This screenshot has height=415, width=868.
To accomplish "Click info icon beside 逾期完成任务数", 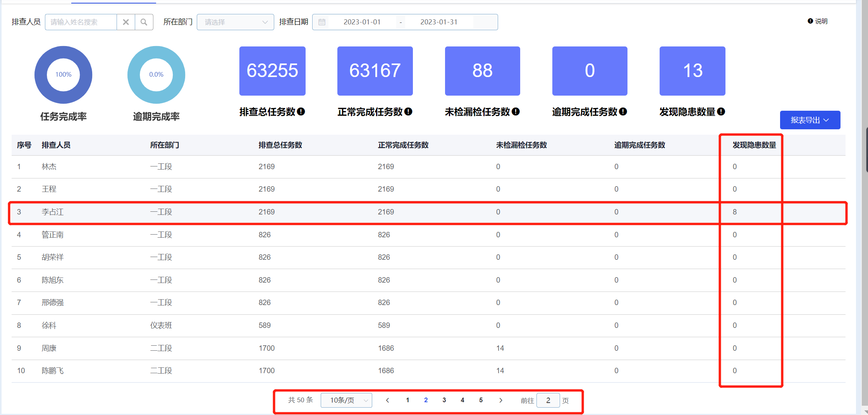I will point(623,112).
